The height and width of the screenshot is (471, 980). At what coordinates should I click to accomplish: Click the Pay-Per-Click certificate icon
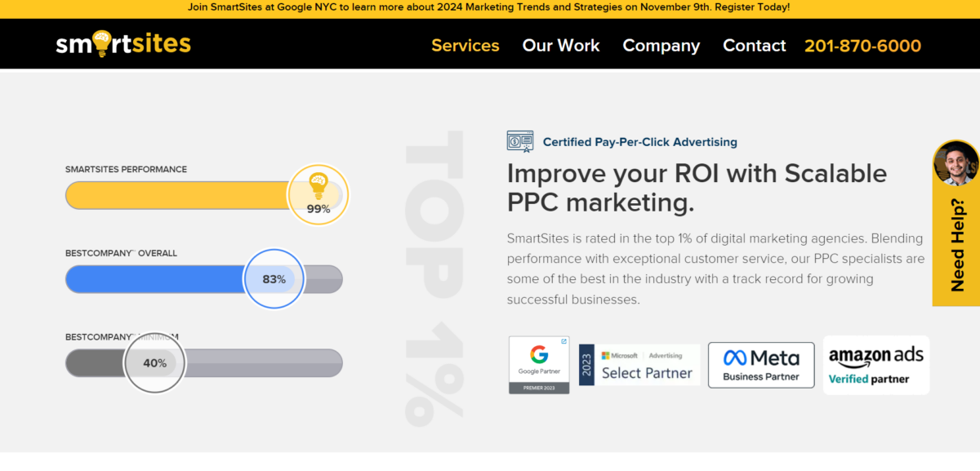click(x=520, y=141)
